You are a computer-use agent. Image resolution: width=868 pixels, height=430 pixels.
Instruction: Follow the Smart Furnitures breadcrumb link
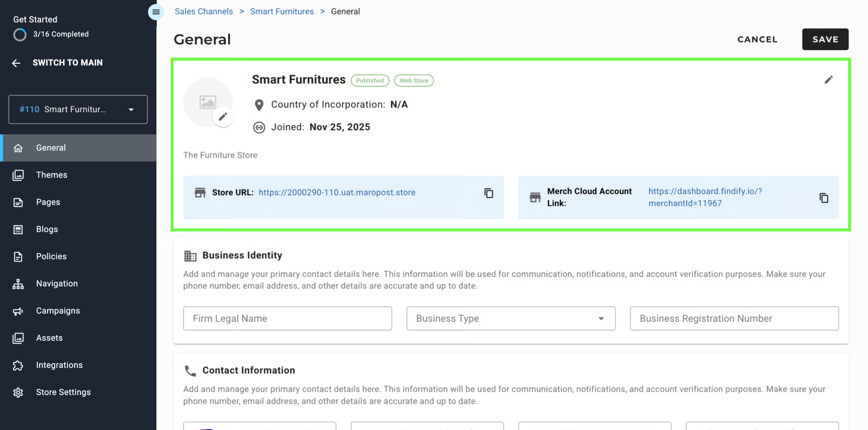coord(282,11)
